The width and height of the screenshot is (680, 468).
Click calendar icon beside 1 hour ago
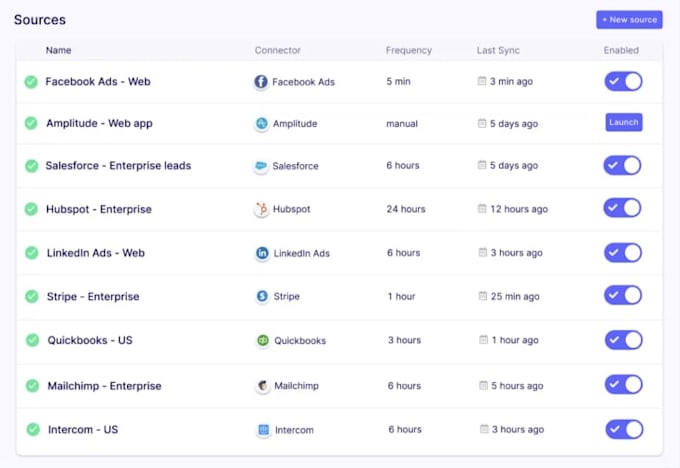[484, 340]
